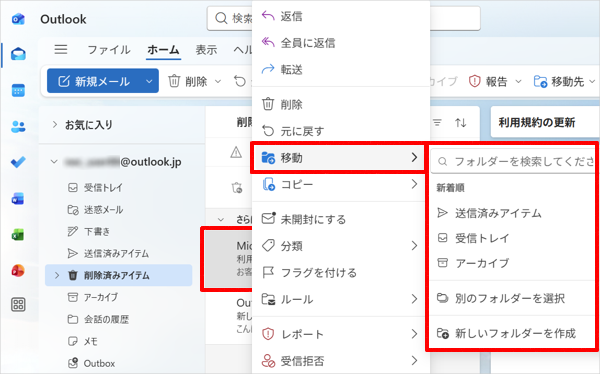Click the undo arrow in the toolbar
This screenshot has width=600, height=374.
[x=240, y=81]
